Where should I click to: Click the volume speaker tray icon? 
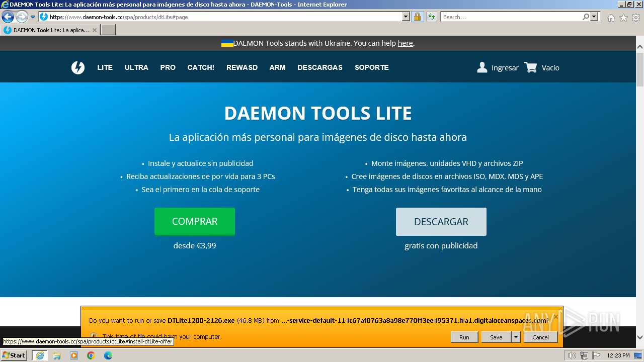[x=572, y=355]
